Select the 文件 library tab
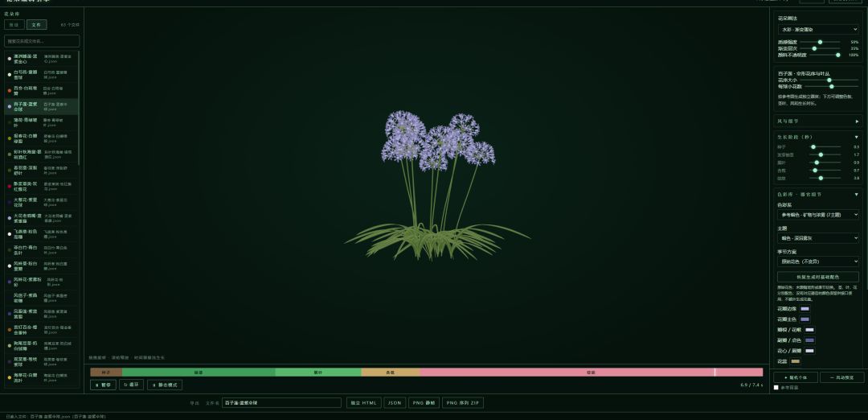 point(36,25)
